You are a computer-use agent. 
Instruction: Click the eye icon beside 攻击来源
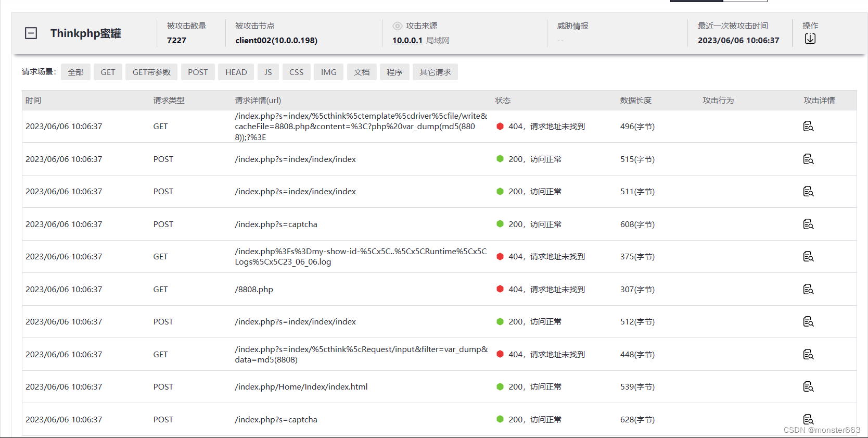click(398, 26)
